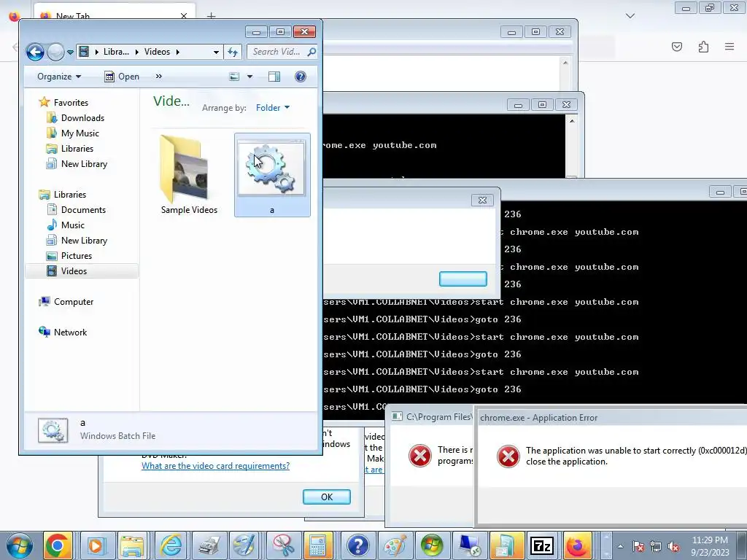Image resolution: width=747 pixels, height=560 pixels.
Task: Open the view options dropdown arrow
Action: (249, 77)
